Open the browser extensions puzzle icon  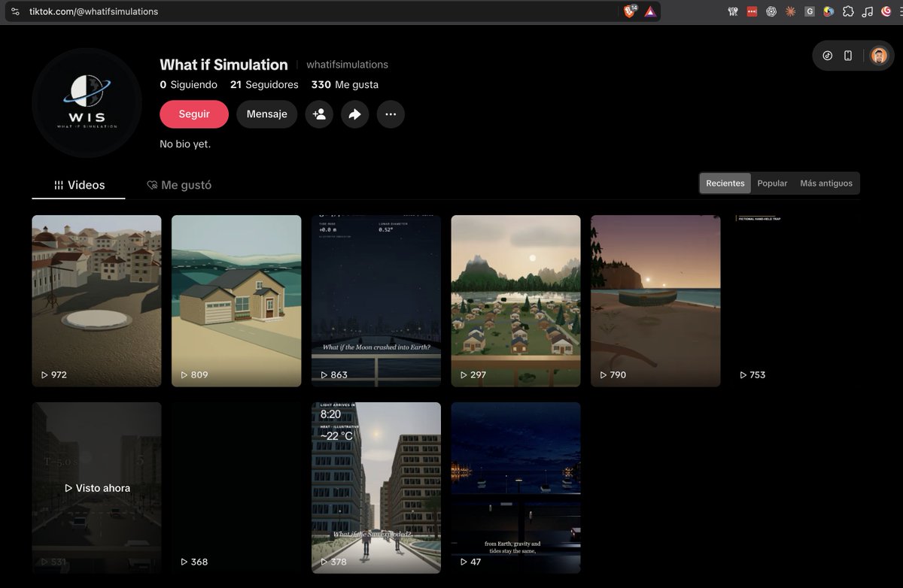coord(848,11)
